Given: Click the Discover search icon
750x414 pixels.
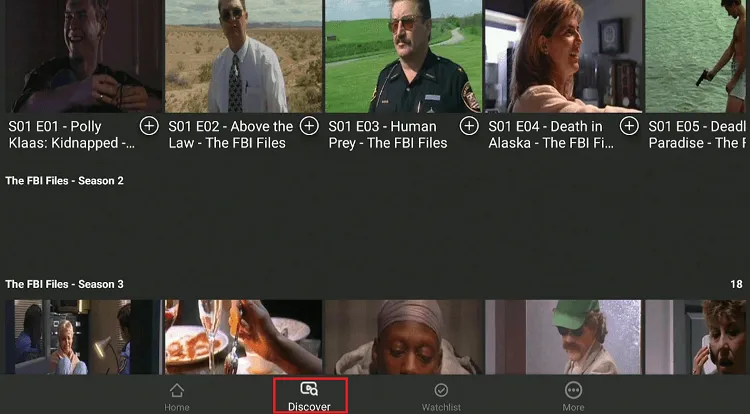Looking at the screenshot, I should [309, 389].
